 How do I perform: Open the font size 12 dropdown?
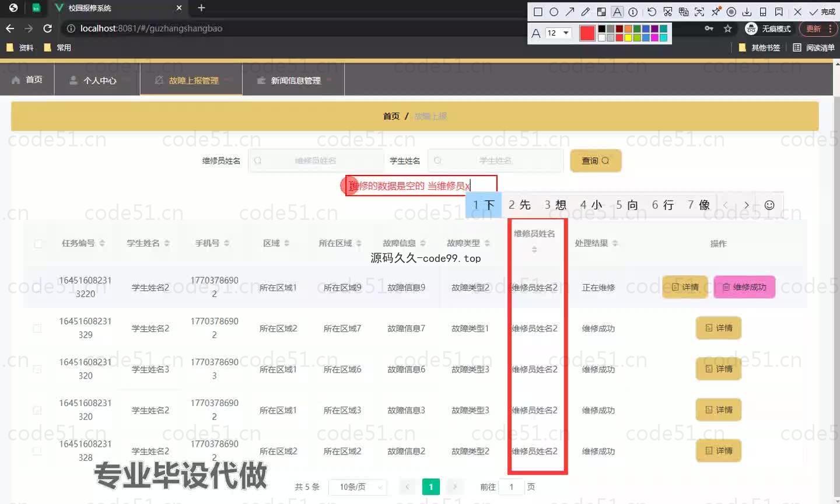click(558, 33)
